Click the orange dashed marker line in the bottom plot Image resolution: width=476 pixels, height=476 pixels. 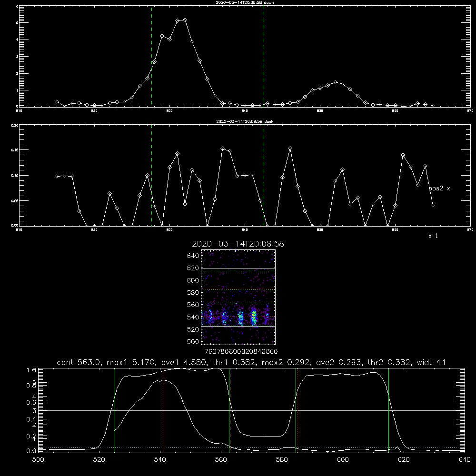pos(230,410)
